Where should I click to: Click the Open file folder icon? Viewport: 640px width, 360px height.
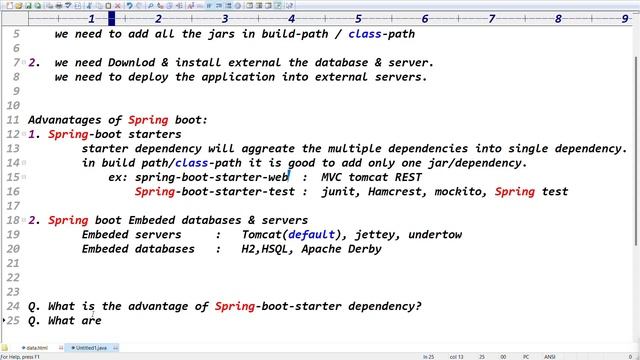click(18, 6)
